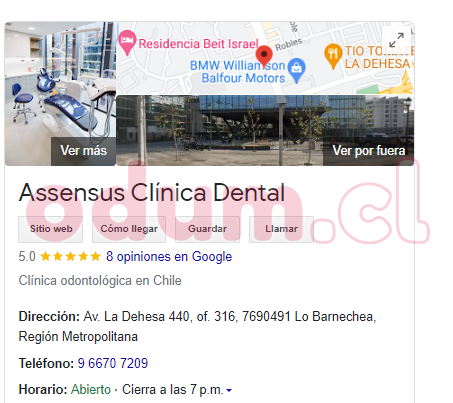Expand the opening hours dropdown arrow
Viewport: 453px width, 403px height.
point(229,390)
